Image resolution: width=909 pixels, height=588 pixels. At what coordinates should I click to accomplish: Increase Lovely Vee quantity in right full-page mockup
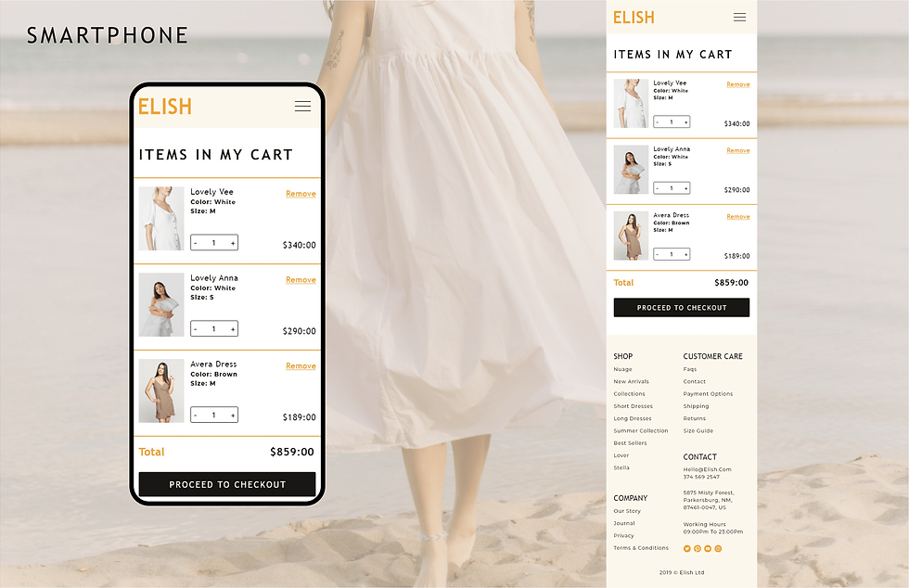(685, 122)
